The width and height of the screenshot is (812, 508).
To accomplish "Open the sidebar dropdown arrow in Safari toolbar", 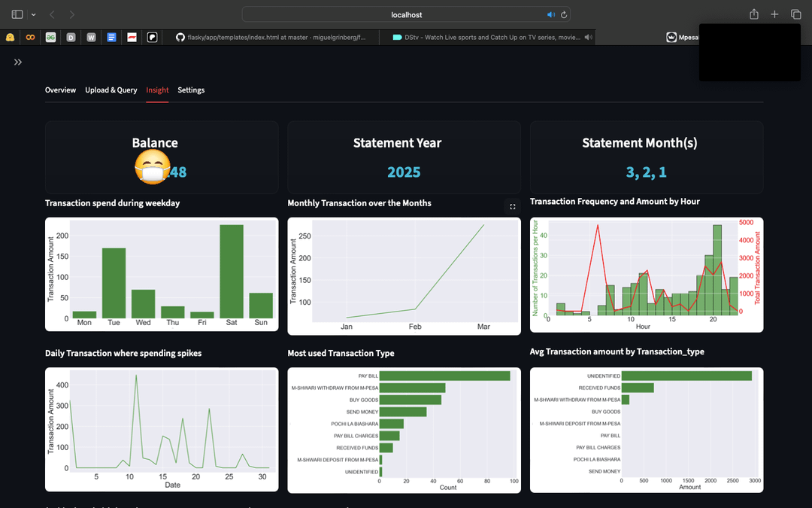I will pos(34,14).
